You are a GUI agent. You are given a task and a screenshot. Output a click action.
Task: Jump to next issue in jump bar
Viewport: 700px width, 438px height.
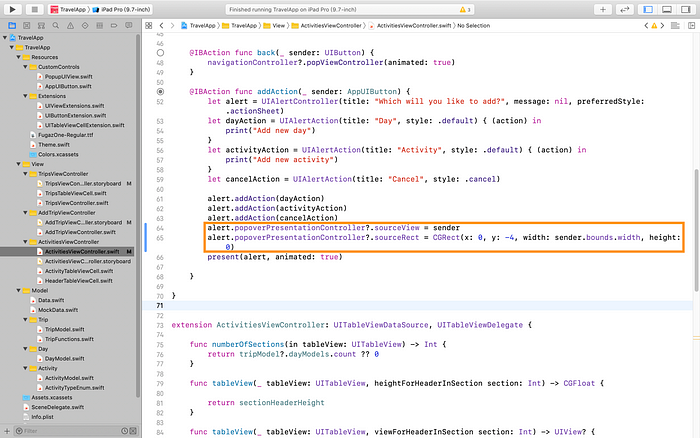[662, 25]
